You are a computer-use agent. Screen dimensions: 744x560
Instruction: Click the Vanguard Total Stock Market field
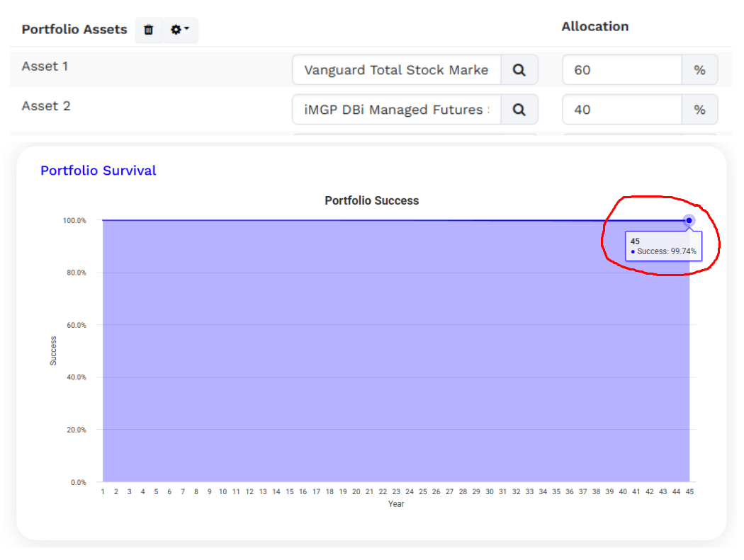point(397,70)
